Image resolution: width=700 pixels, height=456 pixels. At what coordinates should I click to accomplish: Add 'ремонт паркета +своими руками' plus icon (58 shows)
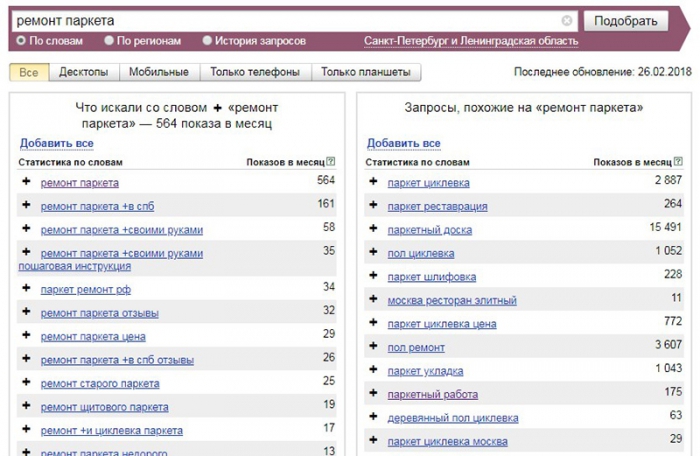tap(26, 228)
